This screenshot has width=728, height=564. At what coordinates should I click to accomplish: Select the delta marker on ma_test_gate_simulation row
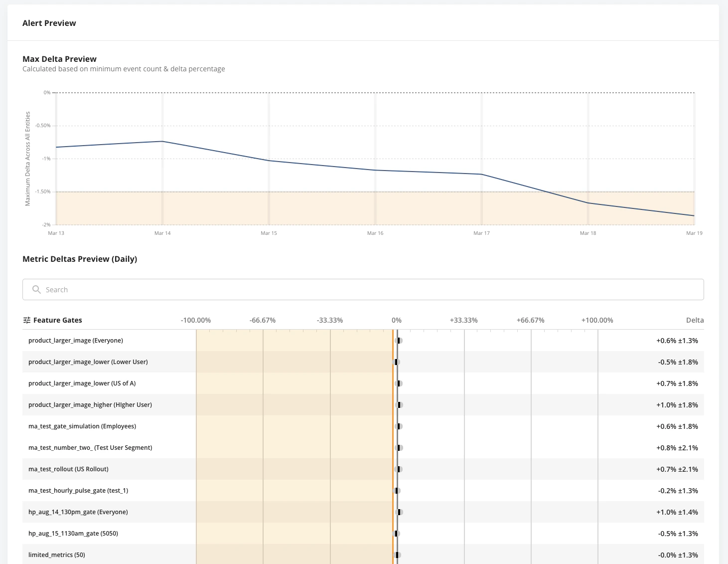pyautogui.click(x=399, y=426)
